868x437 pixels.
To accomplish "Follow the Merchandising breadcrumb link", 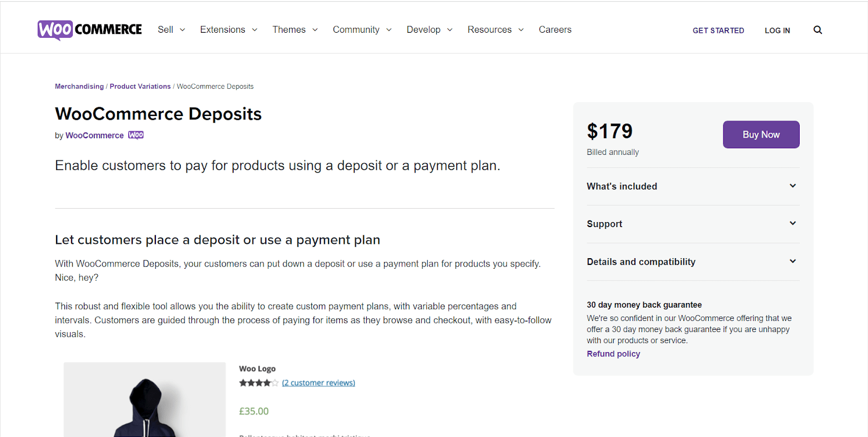I will point(79,86).
